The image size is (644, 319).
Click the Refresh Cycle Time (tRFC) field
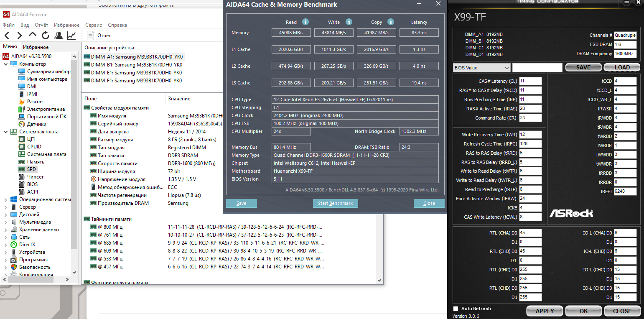coord(530,144)
